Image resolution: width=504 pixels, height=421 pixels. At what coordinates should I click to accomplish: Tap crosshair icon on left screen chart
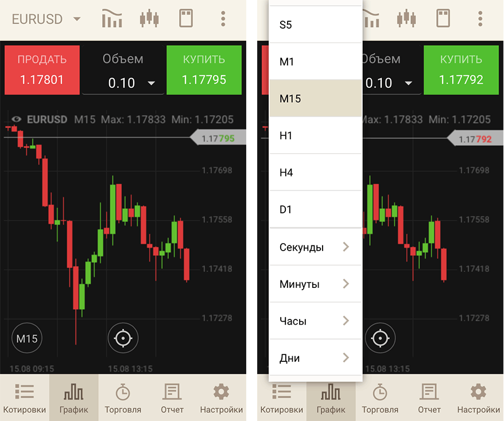tap(123, 338)
